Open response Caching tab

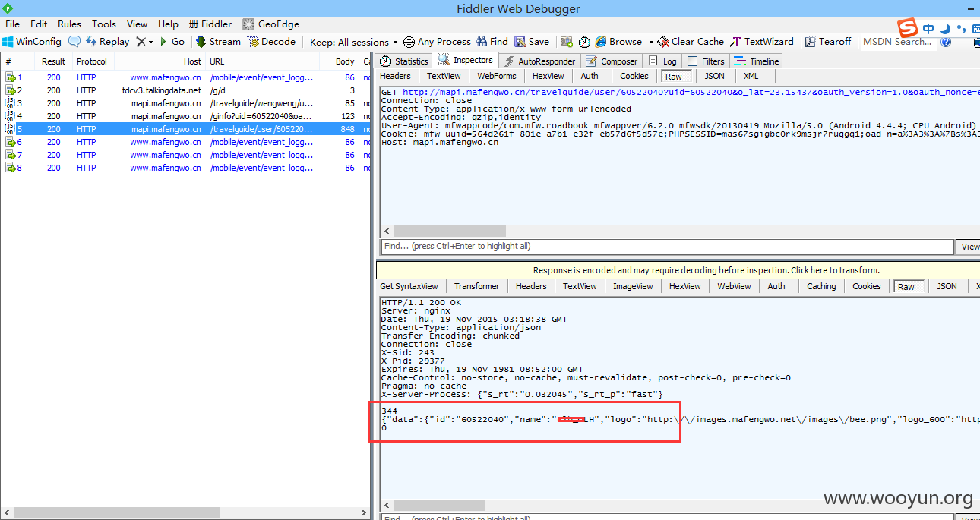coord(821,286)
